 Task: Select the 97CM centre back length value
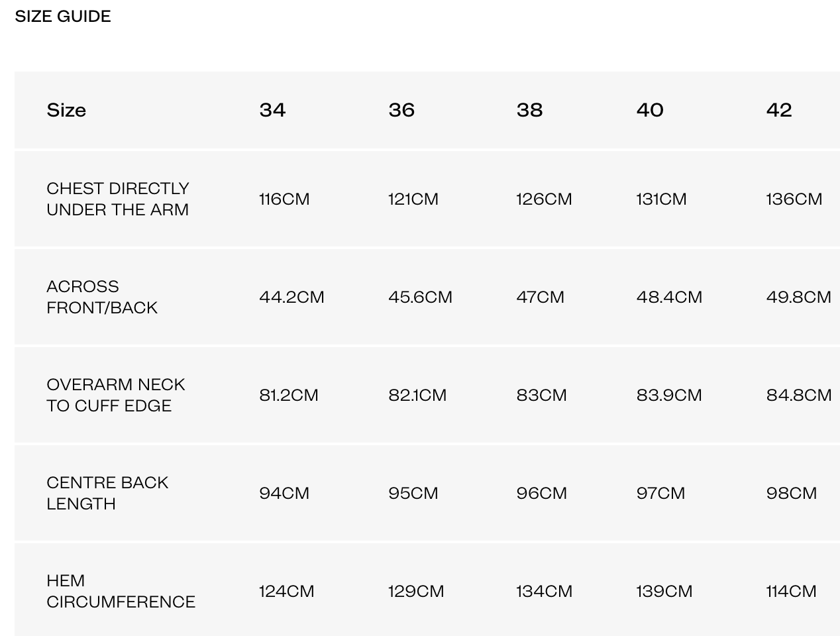(660, 494)
